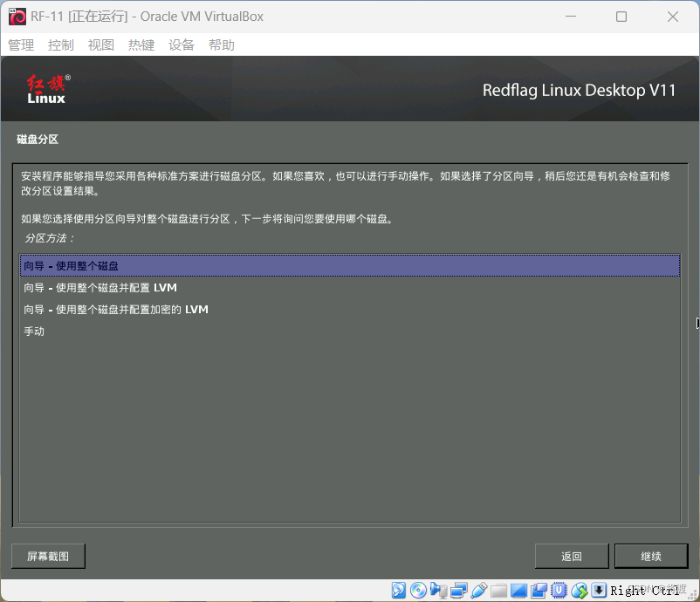Close the VirtualBox window
Image resolution: width=700 pixels, height=602 pixels.
[x=673, y=17]
